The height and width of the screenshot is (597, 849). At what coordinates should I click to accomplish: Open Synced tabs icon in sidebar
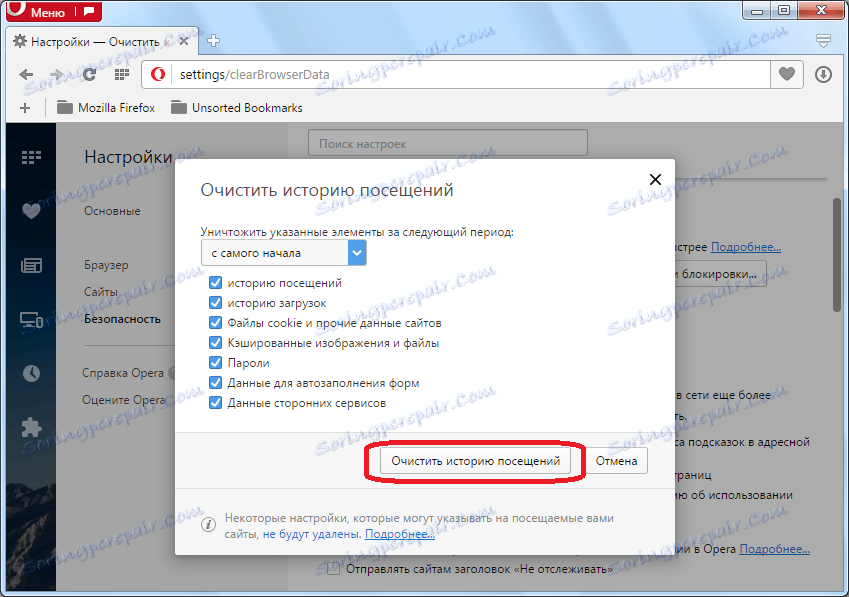(x=31, y=319)
